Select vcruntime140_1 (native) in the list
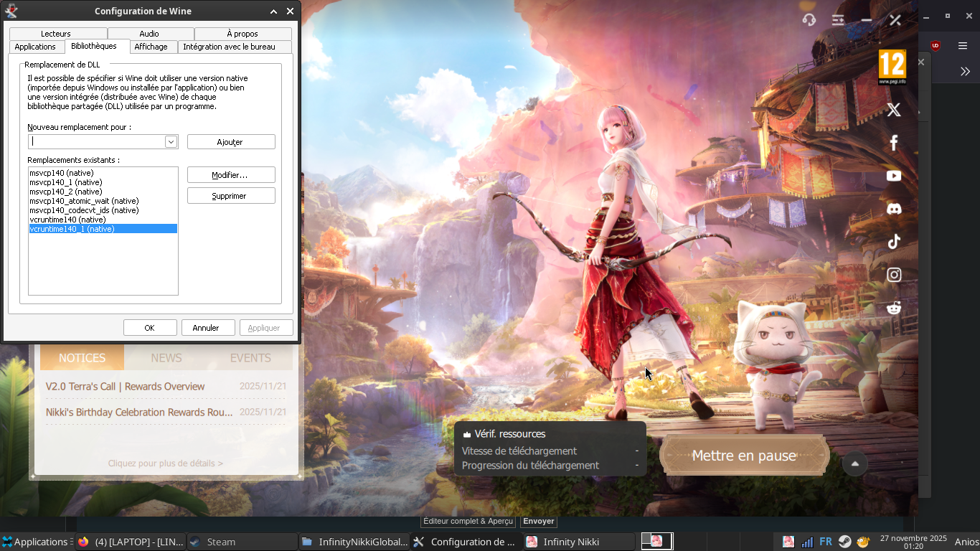Image resolution: width=980 pixels, height=551 pixels. (103, 229)
